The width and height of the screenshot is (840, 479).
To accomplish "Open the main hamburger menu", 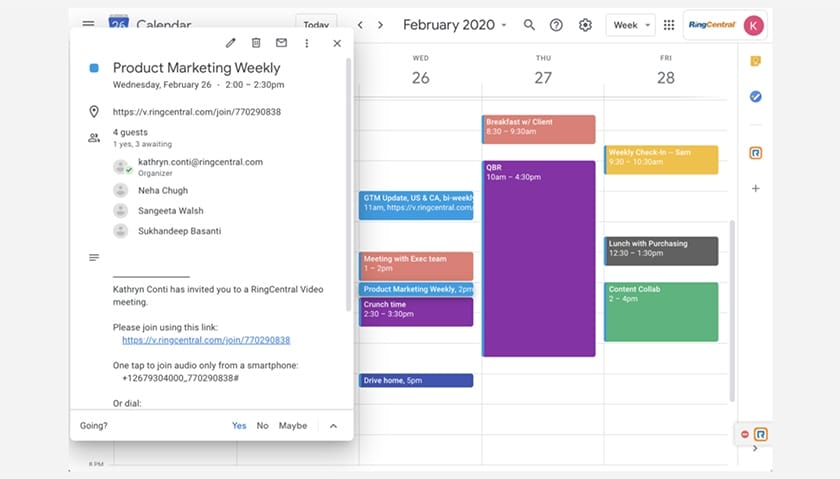I will (89, 24).
